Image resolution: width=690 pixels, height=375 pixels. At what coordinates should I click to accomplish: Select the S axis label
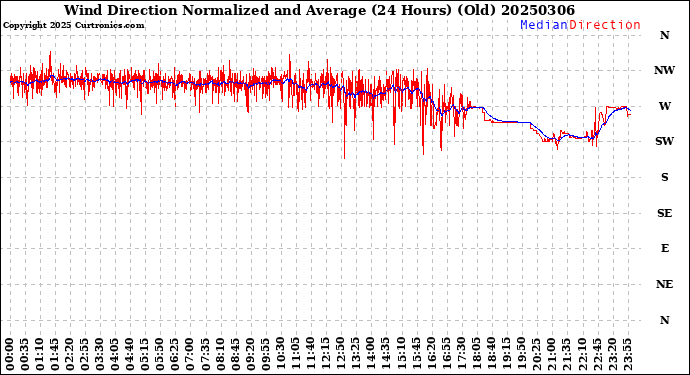point(664,177)
